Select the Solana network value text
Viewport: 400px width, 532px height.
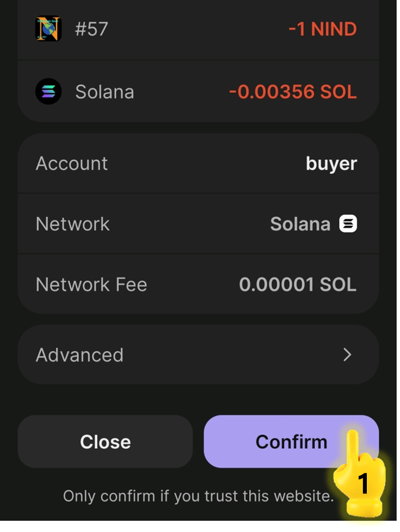[x=300, y=224]
